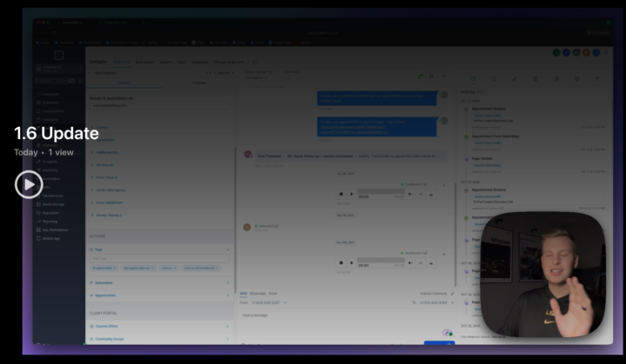
Task: Click the Type a message box
Action: click(347, 321)
